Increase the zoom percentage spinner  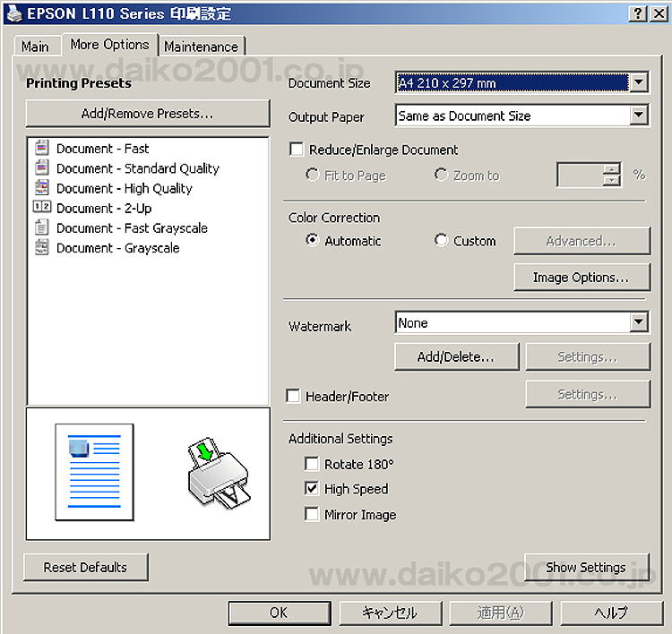point(612,168)
